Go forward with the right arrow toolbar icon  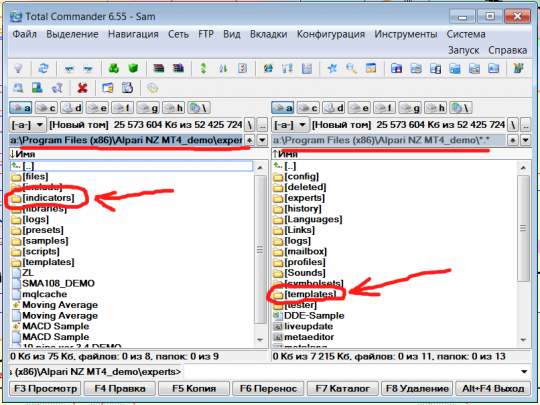(x=89, y=69)
